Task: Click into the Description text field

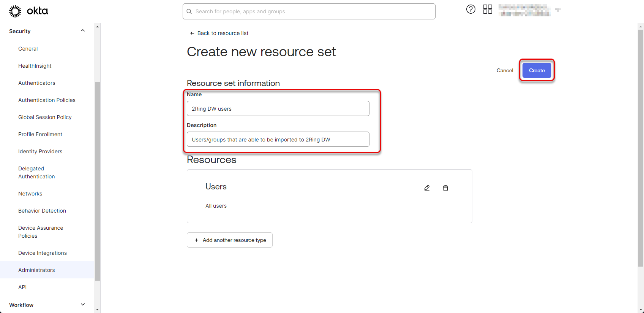Action: (278, 140)
